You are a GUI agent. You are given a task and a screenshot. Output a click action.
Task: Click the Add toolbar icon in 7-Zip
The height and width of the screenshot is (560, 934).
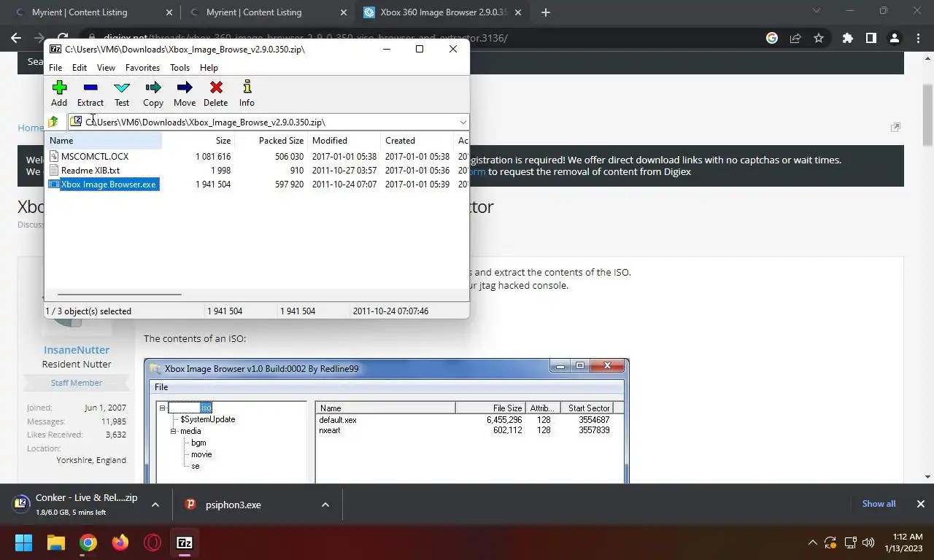(59, 93)
